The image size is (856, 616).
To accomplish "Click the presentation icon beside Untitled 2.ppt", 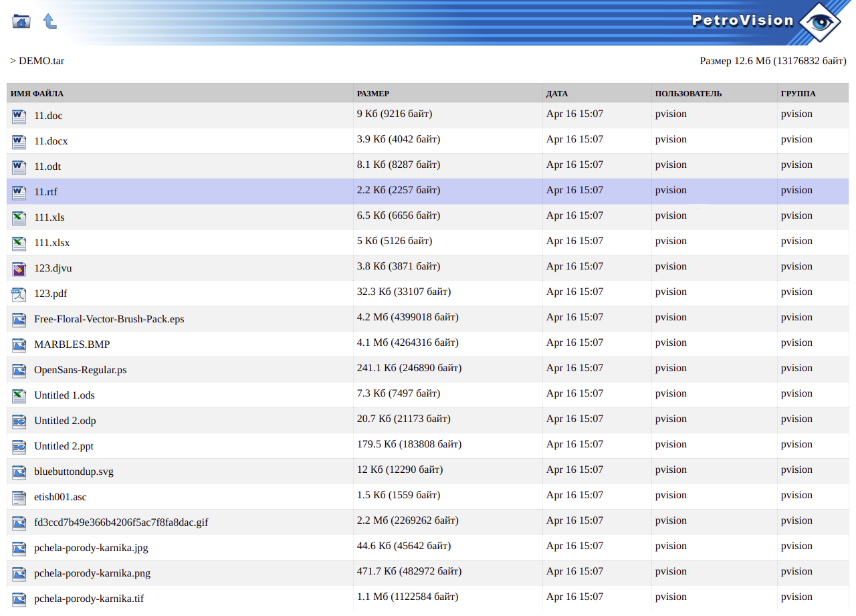I will (19, 446).
